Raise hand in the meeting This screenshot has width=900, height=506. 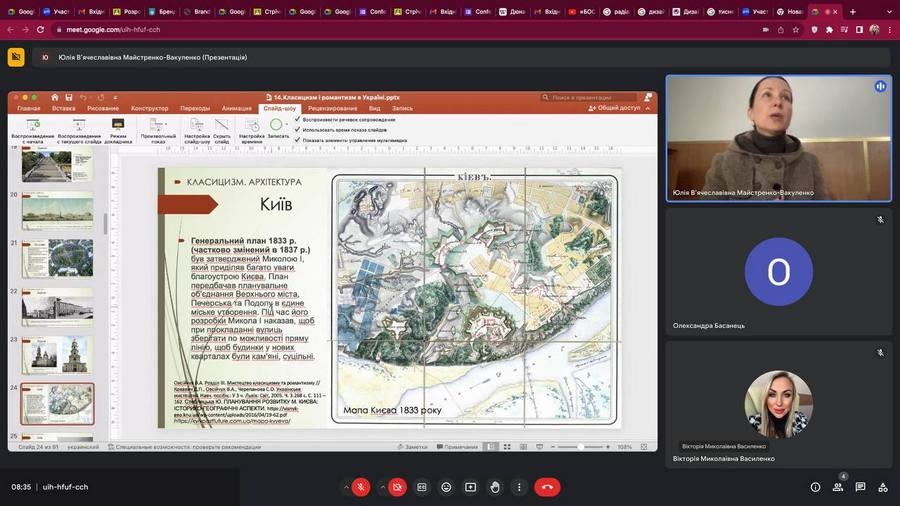[x=495, y=487]
